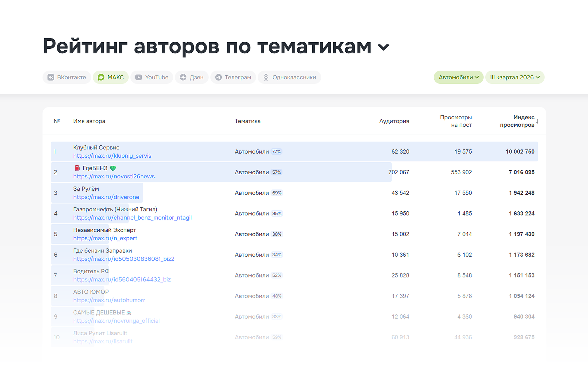Click index value 7 016 095
This screenshot has height=369, width=588.
[x=521, y=172]
